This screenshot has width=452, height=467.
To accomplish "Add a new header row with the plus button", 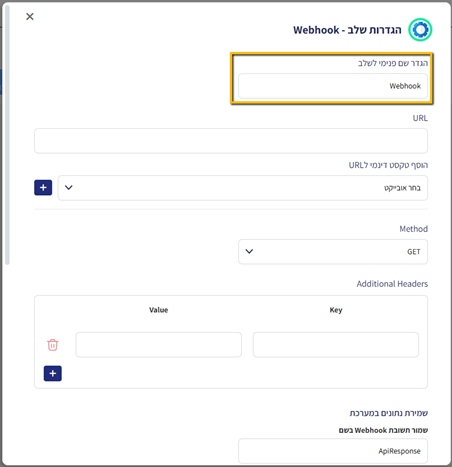I will (53, 373).
